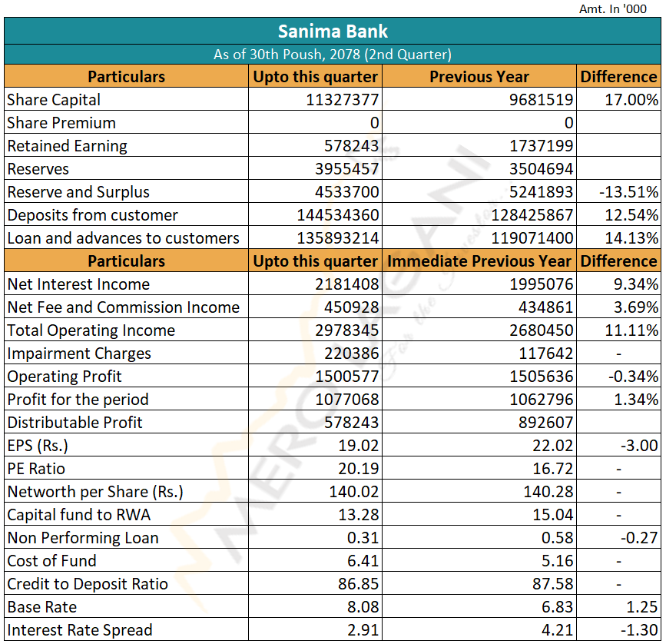Select Profit for the period value 1077068
Screen dimensions: 666x644
[x=347, y=400]
